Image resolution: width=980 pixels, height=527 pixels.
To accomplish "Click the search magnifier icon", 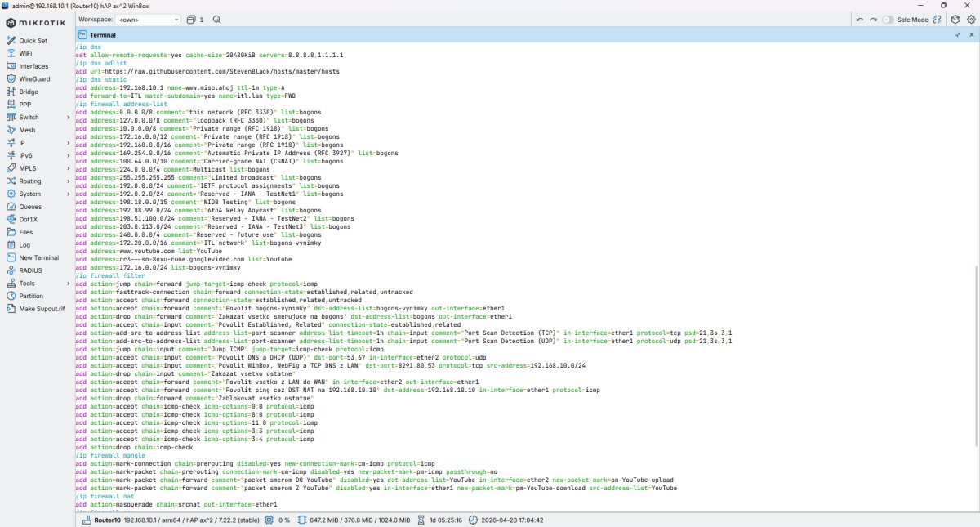I will click(216, 19).
